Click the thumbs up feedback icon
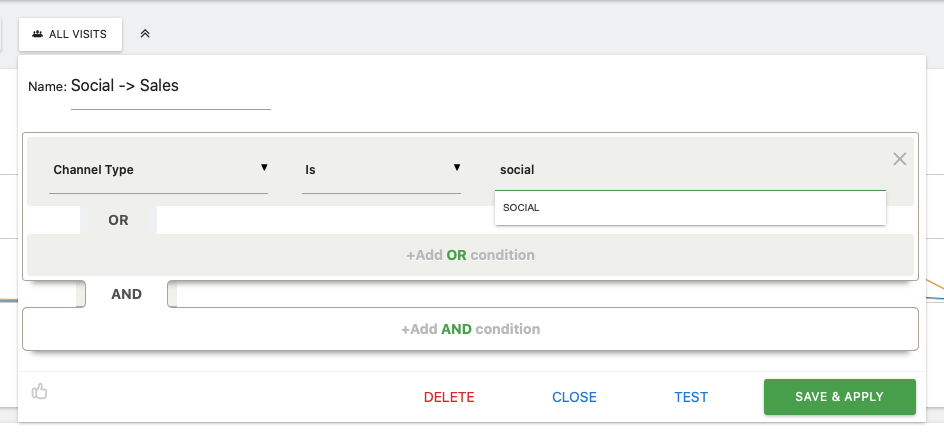 click(x=40, y=391)
